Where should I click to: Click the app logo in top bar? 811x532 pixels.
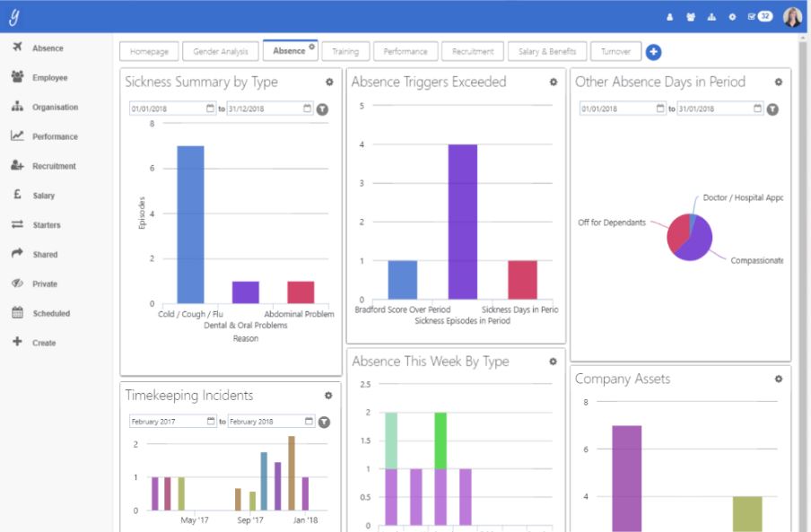pos(14,16)
